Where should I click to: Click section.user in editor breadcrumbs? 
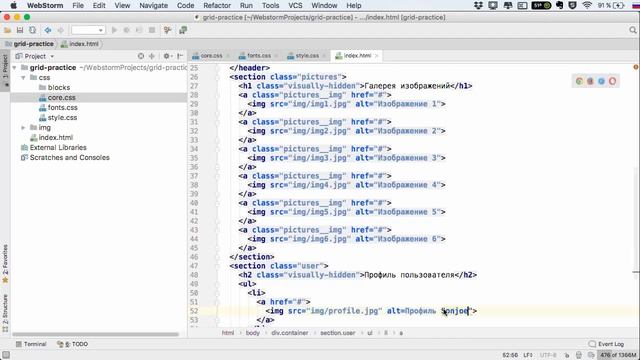[338, 333]
